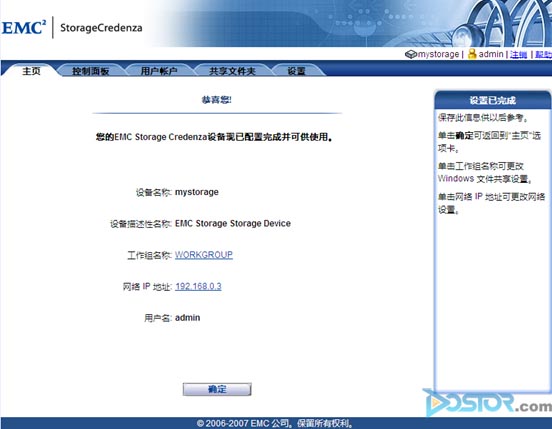Click the EMC² logo

click(x=24, y=28)
